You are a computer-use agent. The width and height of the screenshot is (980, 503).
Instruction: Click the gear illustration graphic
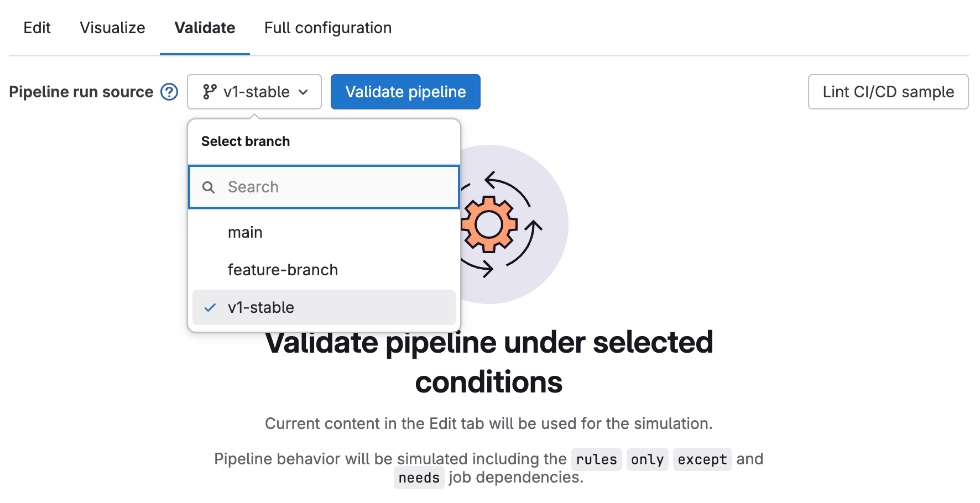489,224
